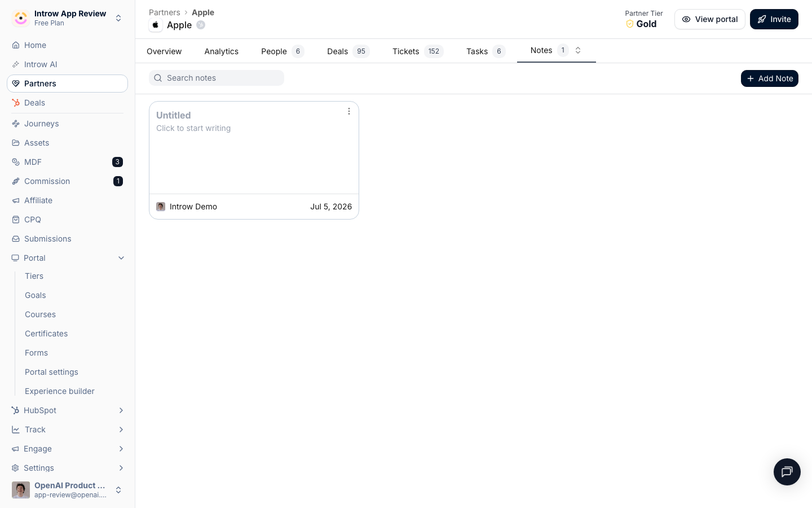Click the Portal monitor icon

click(x=15, y=258)
